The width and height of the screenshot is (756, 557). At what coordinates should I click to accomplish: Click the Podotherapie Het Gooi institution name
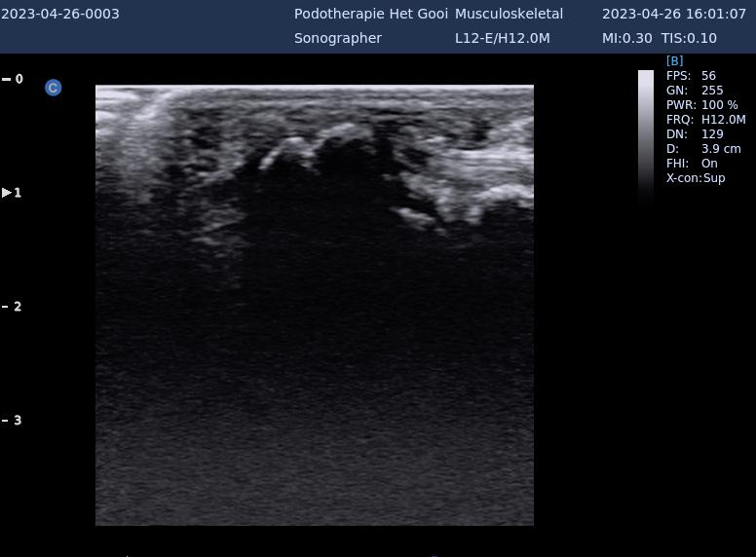[370, 14]
